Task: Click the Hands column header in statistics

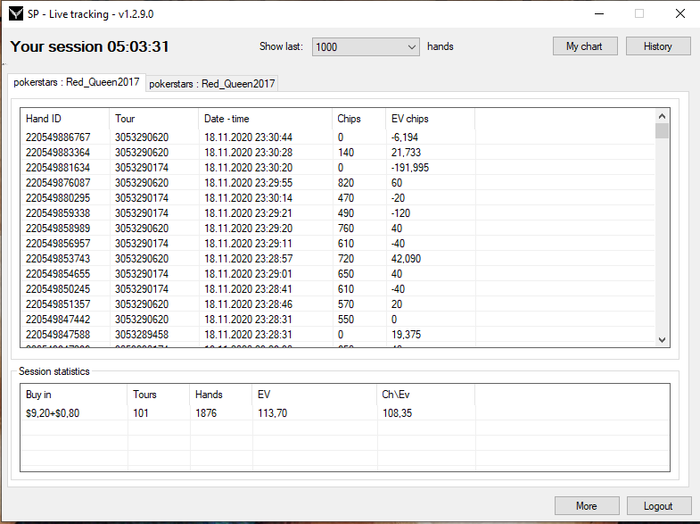Action: coord(221,395)
